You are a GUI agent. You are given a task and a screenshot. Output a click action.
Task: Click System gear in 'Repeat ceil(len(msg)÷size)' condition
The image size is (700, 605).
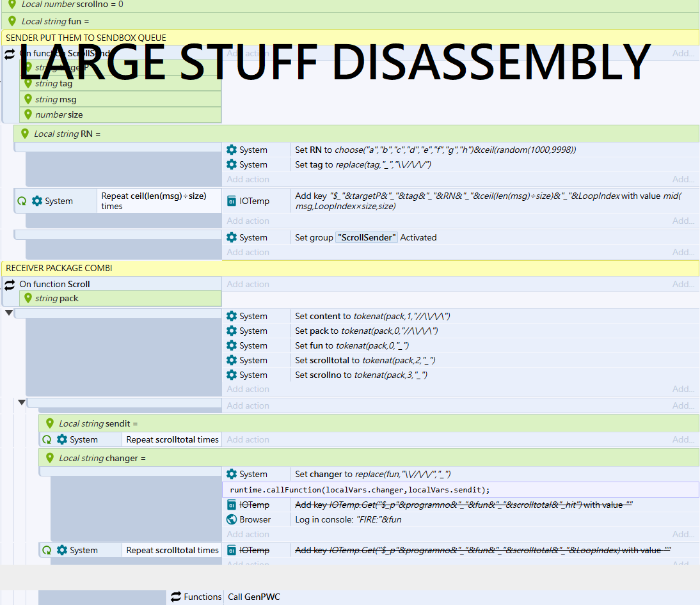tap(37, 201)
